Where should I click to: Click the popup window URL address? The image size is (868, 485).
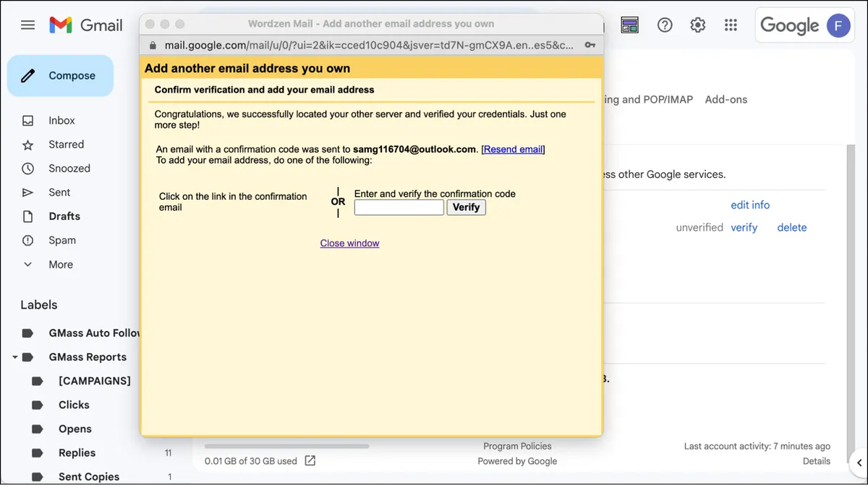point(370,46)
